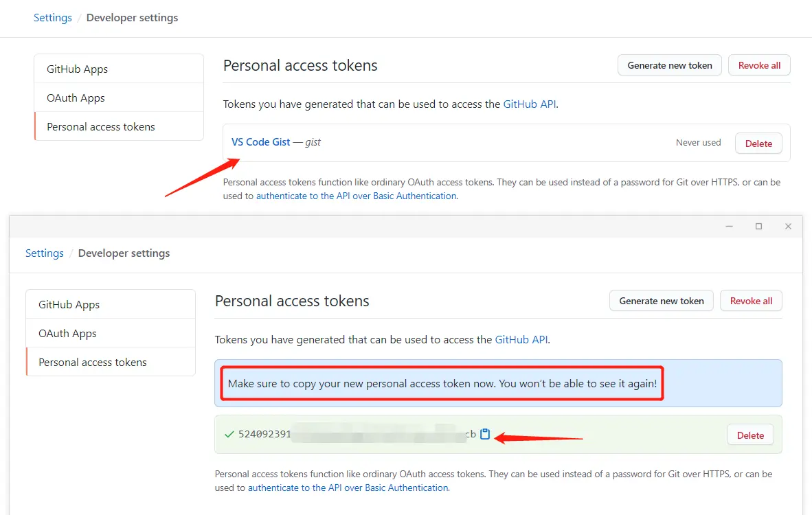Open the VS Code Gist token link

pos(260,142)
